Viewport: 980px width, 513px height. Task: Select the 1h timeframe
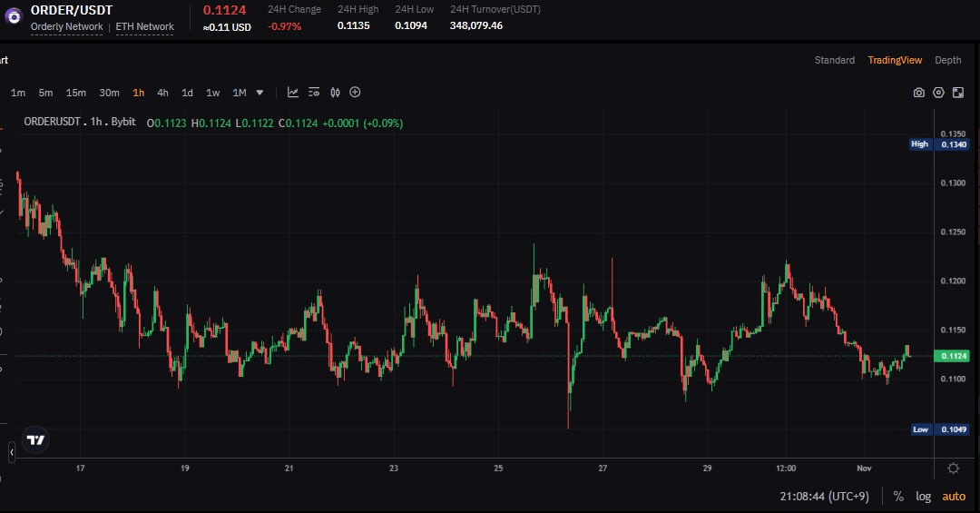pyautogui.click(x=139, y=93)
